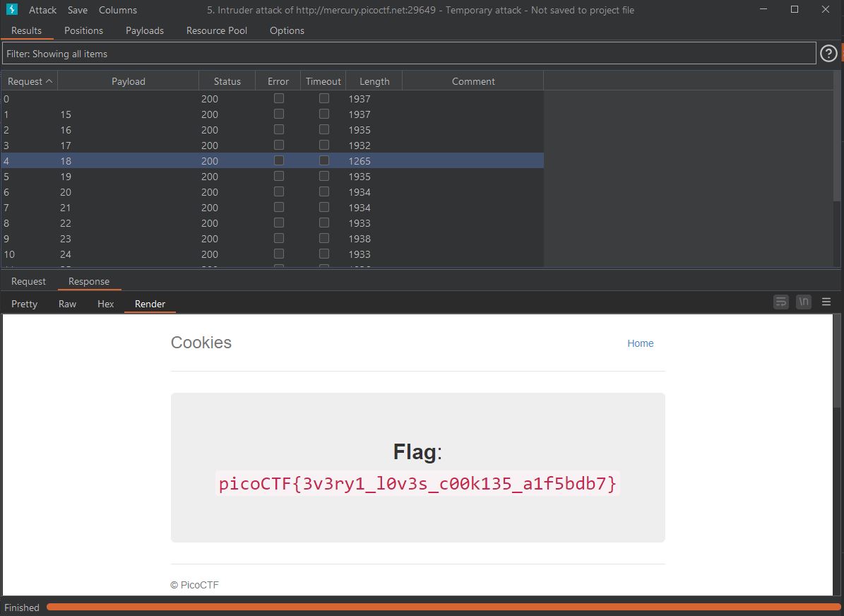Click the results table vertical scrollbar

point(837,136)
